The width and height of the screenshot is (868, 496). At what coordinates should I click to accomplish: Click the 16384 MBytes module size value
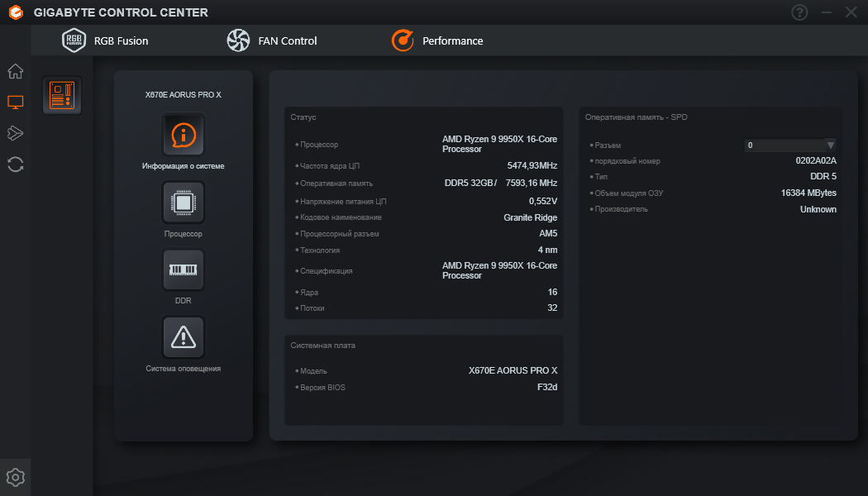(808, 193)
